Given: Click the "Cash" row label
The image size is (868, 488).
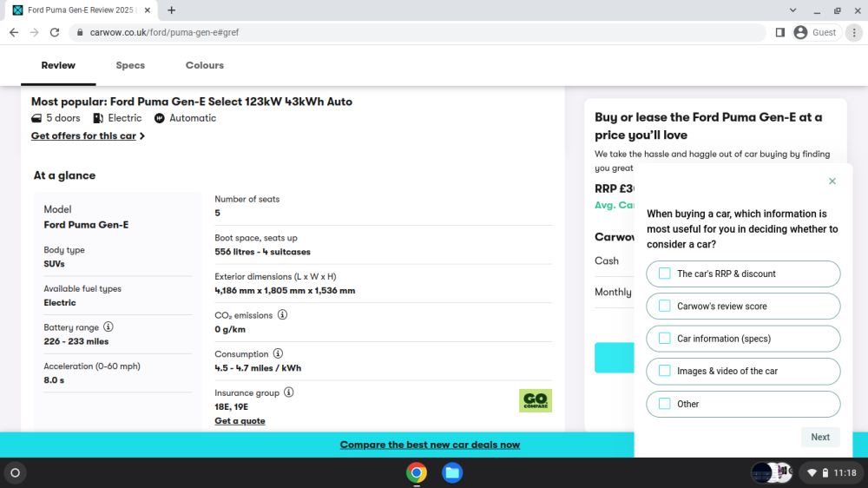Looking at the screenshot, I should coord(607,260).
